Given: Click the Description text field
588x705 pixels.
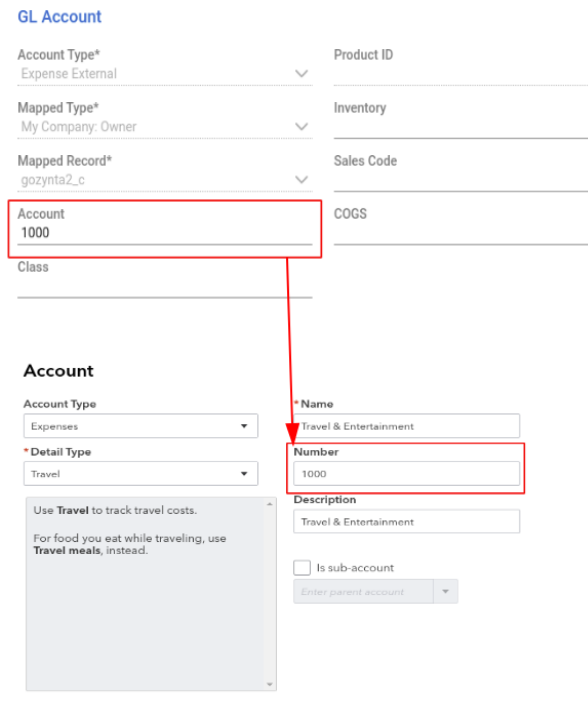Looking at the screenshot, I should coord(406,522).
